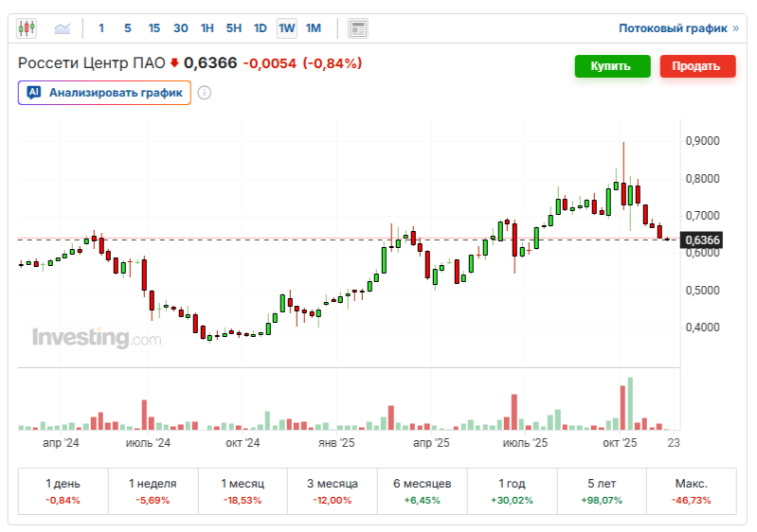Click the апр '25 date label
This screenshot has height=532, width=757.
click(431, 443)
